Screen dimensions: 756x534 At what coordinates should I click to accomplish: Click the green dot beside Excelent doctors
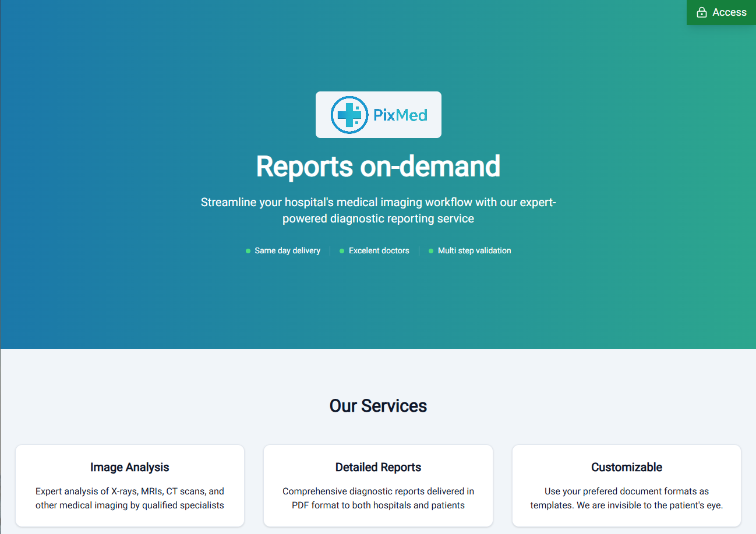click(x=342, y=251)
